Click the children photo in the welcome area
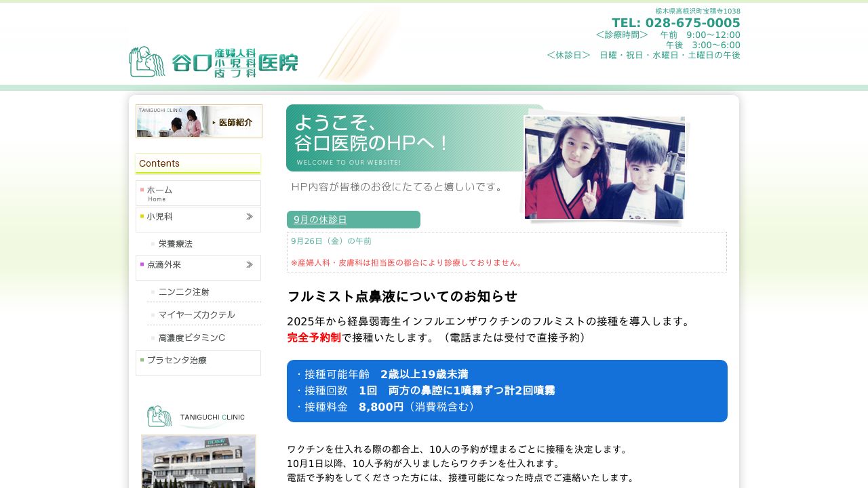Screen dimensions: 868x488 (x=604, y=167)
